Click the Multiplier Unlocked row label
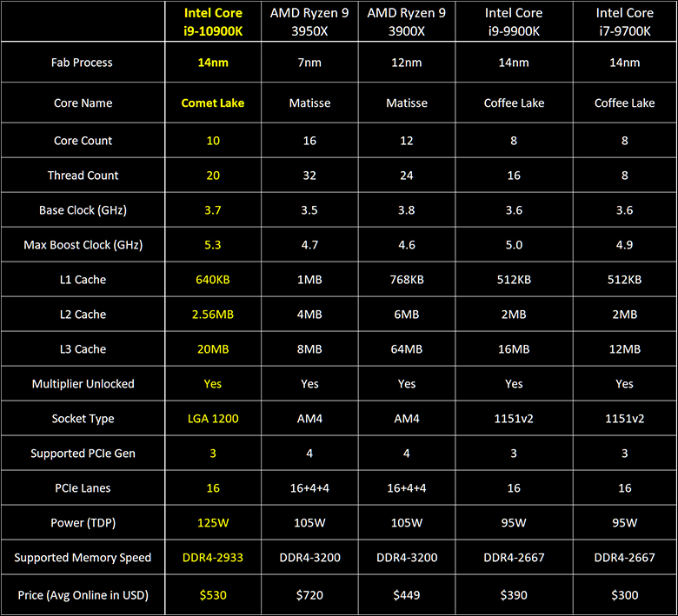 [83, 384]
